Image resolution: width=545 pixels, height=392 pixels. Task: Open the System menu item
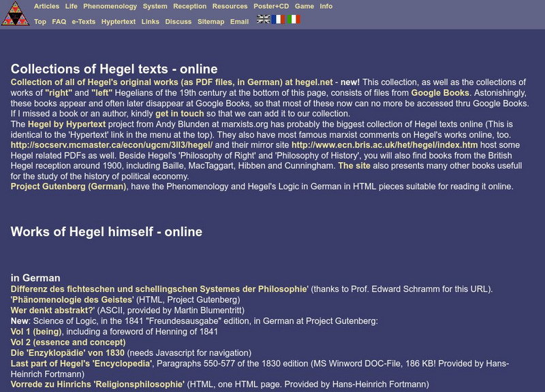[155, 6]
